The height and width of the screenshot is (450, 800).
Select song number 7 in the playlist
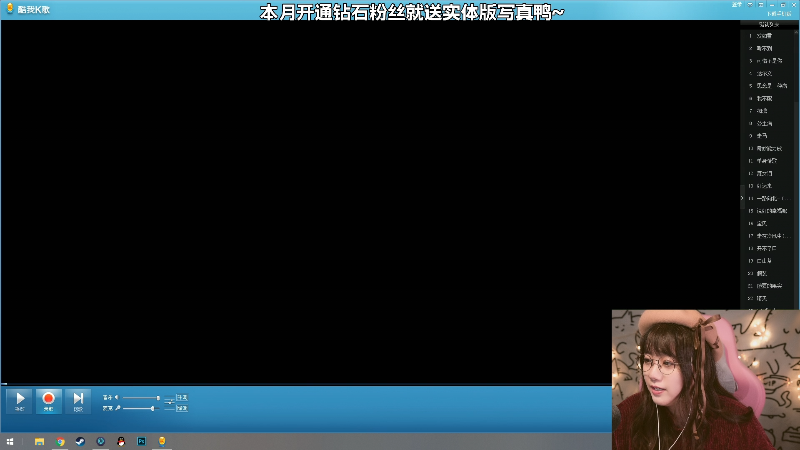click(768, 111)
